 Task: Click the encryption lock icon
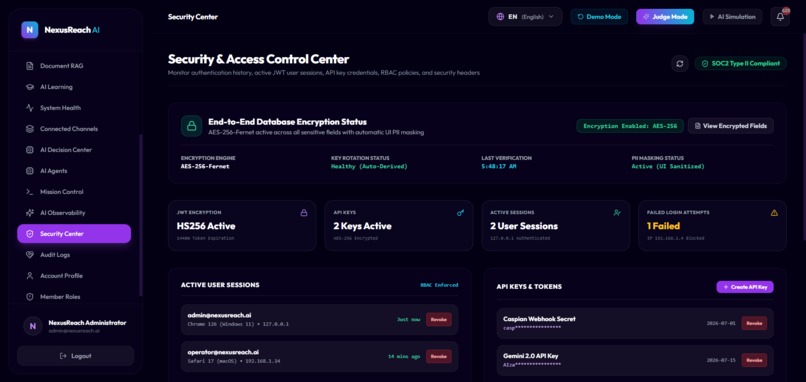pos(191,126)
